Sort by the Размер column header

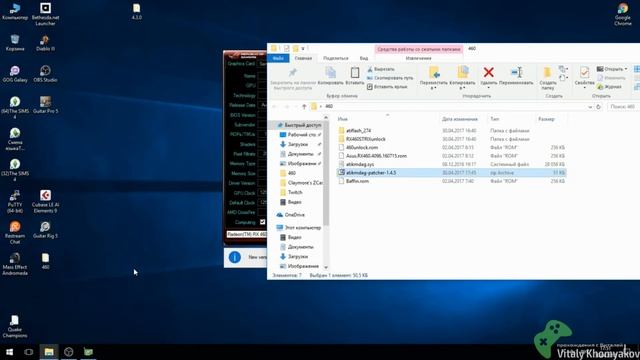click(x=546, y=119)
